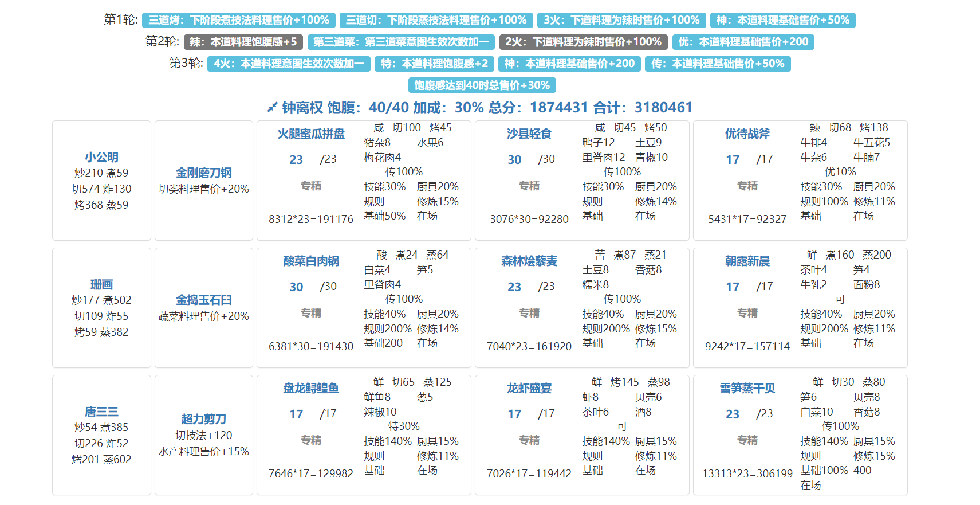Select the grey 辣：本道料理饱腹感+5 tag

pyautogui.click(x=243, y=42)
